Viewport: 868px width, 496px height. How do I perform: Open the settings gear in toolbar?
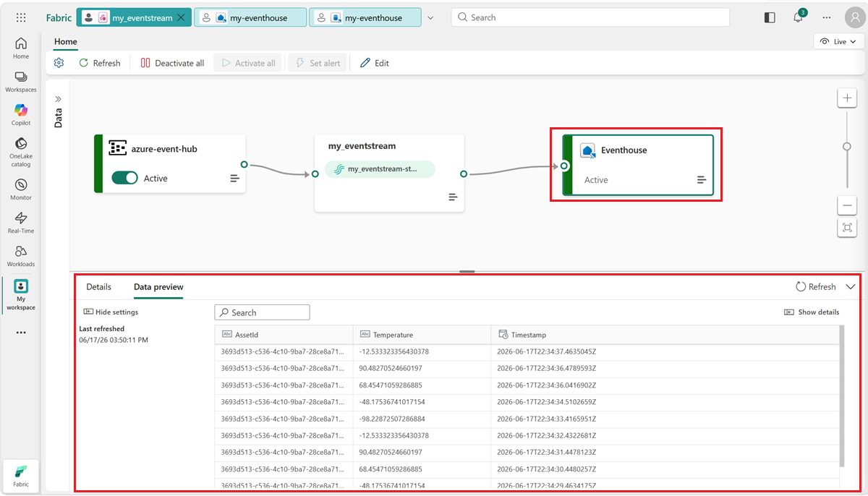coord(59,63)
